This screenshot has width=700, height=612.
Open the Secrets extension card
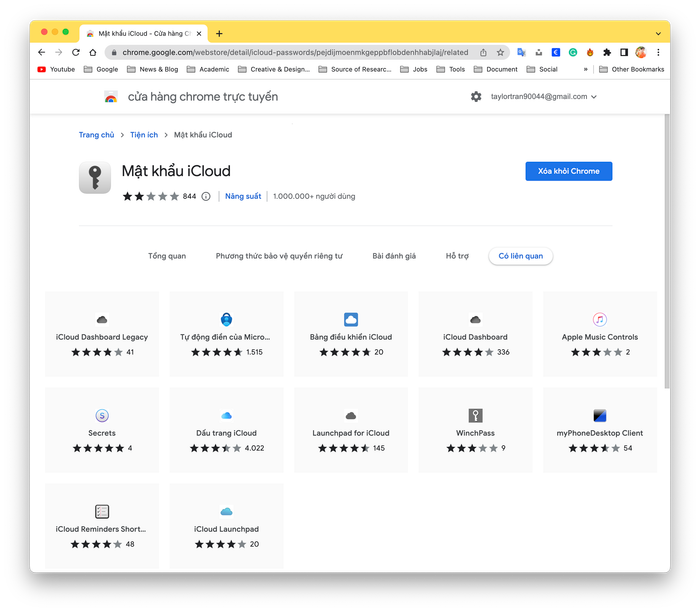(102, 430)
